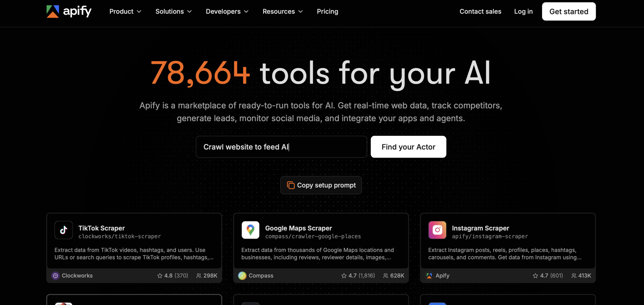
Task: Click the Apify author avatar on Instagram card
Action: [429, 276]
